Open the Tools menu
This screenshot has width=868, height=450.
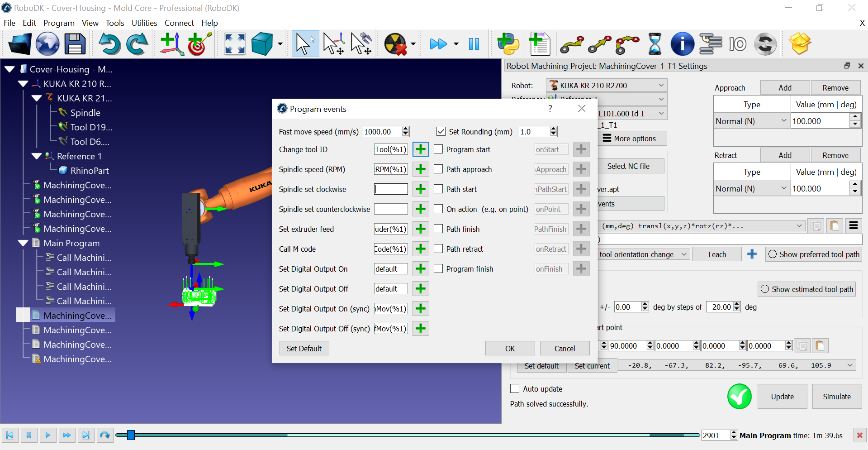(115, 23)
